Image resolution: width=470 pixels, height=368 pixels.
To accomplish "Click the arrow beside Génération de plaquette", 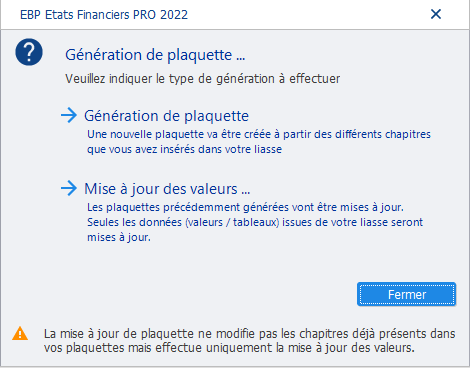I will (69, 115).
